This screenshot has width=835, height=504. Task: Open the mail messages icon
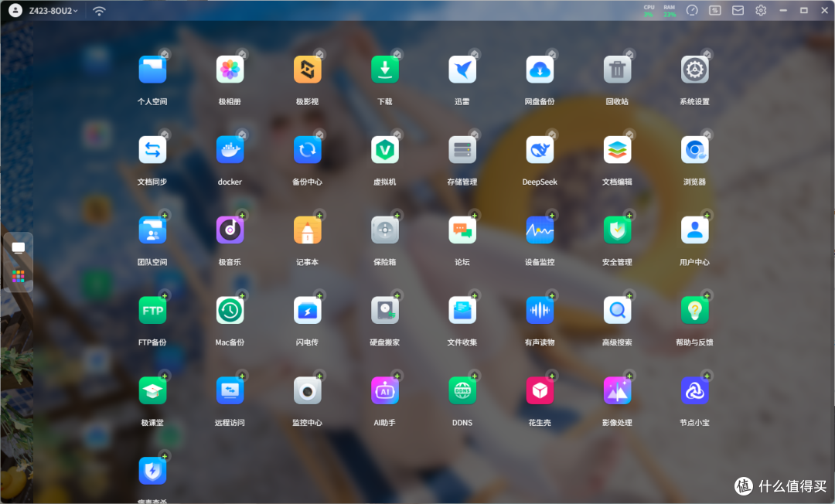[x=738, y=10]
